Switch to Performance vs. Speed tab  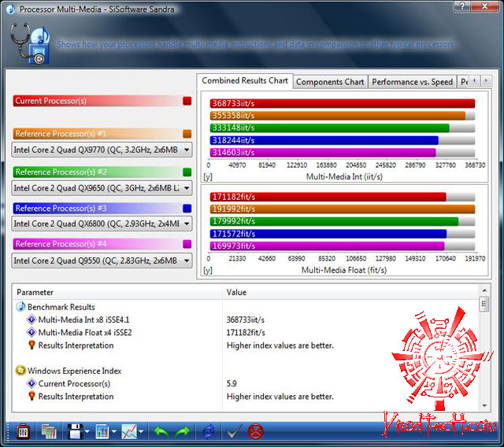pos(412,82)
